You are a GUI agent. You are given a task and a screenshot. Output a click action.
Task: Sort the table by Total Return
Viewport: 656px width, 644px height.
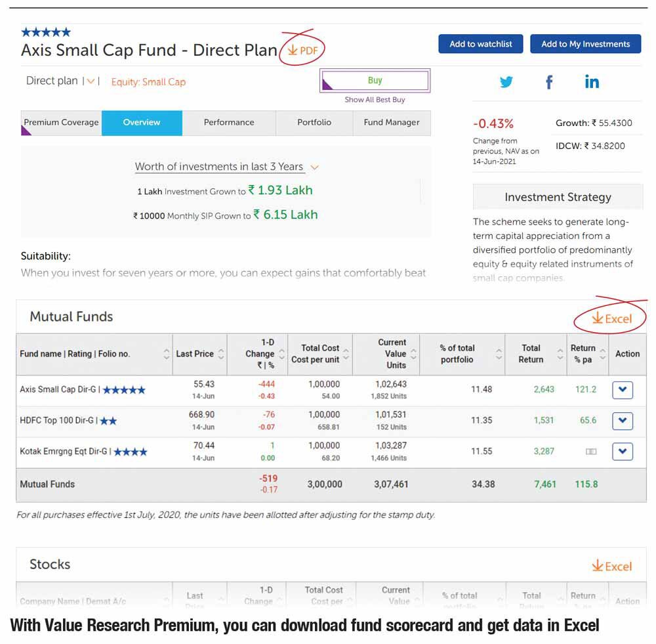coord(560,354)
